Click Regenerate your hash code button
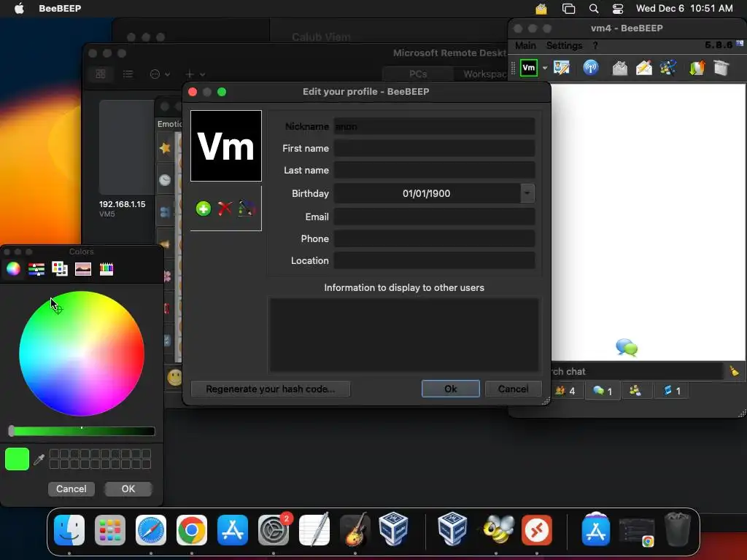Screen dimensions: 747x560 point(270,389)
